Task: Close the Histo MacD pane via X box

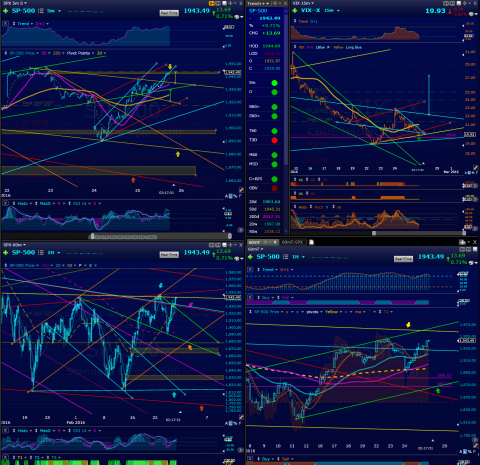Action: pyautogui.click(x=6, y=203)
